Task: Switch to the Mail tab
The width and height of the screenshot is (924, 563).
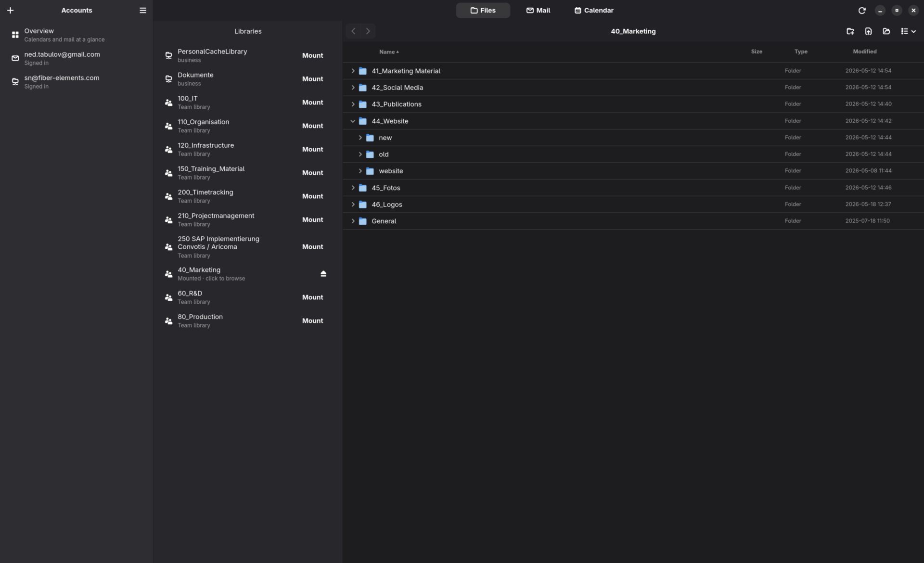Action: (x=538, y=10)
